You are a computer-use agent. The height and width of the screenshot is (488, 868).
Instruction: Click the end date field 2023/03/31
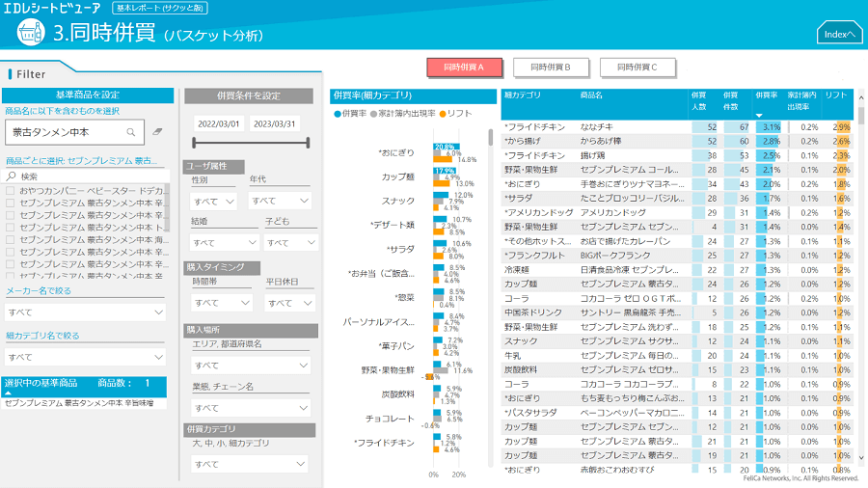click(x=274, y=124)
